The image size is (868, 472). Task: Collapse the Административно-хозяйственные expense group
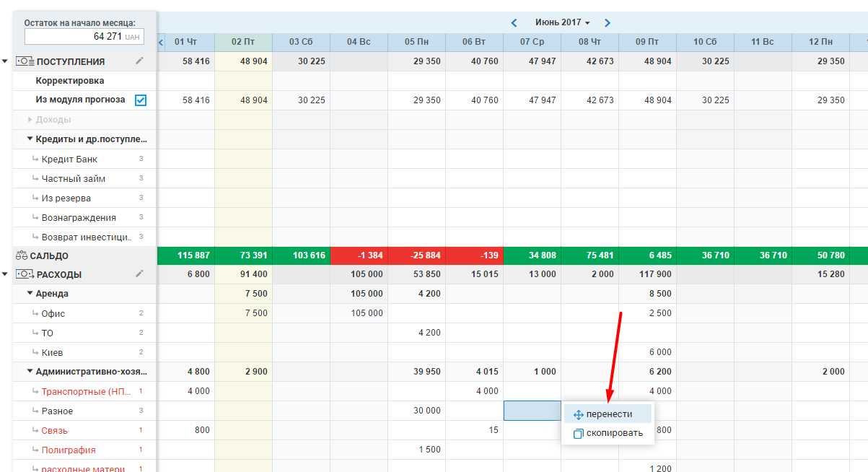tap(30, 372)
